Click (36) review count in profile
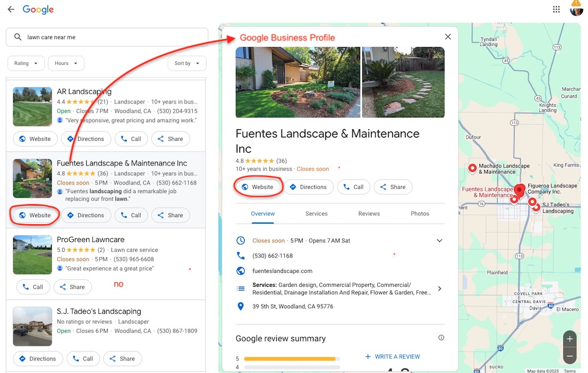Screen dimensions: 588x373 281,160
